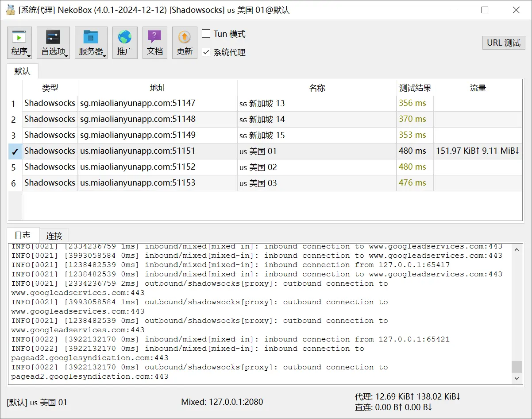The width and height of the screenshot is (532, 419).
Task: Select row header number 6
Action: point(15,183)
